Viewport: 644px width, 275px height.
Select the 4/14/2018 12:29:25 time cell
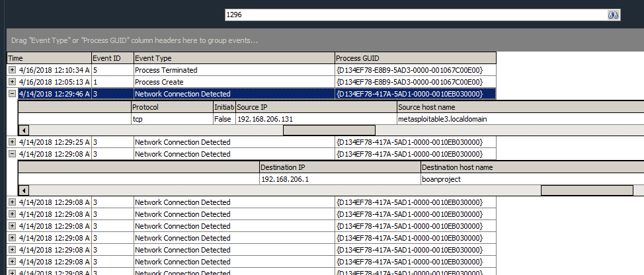(x=54, y=142)
